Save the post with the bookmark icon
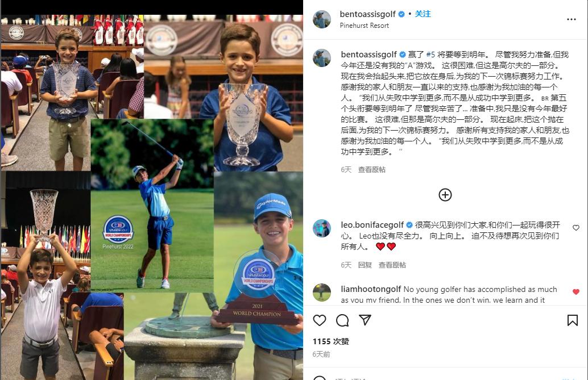Screen dimensions: 588x380 click(x=572, y=320)
